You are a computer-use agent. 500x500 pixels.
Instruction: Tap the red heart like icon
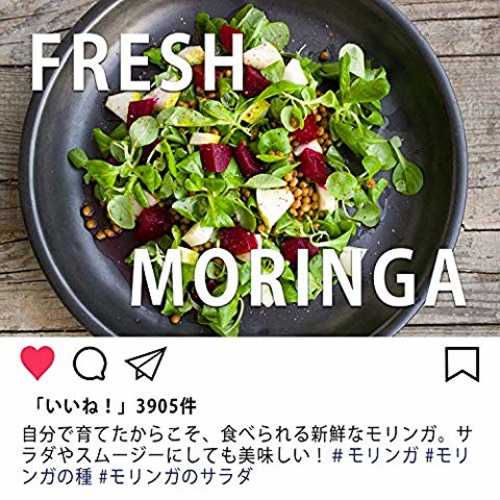37,363
